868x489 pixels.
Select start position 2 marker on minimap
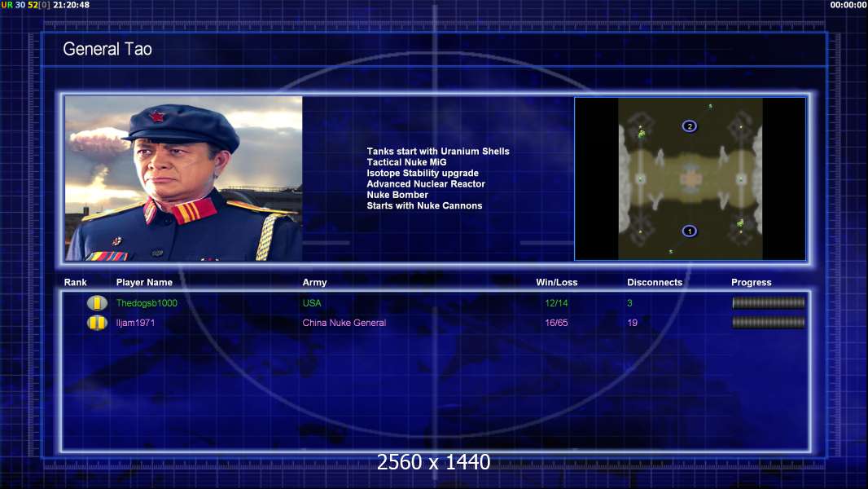click(690, 126)
